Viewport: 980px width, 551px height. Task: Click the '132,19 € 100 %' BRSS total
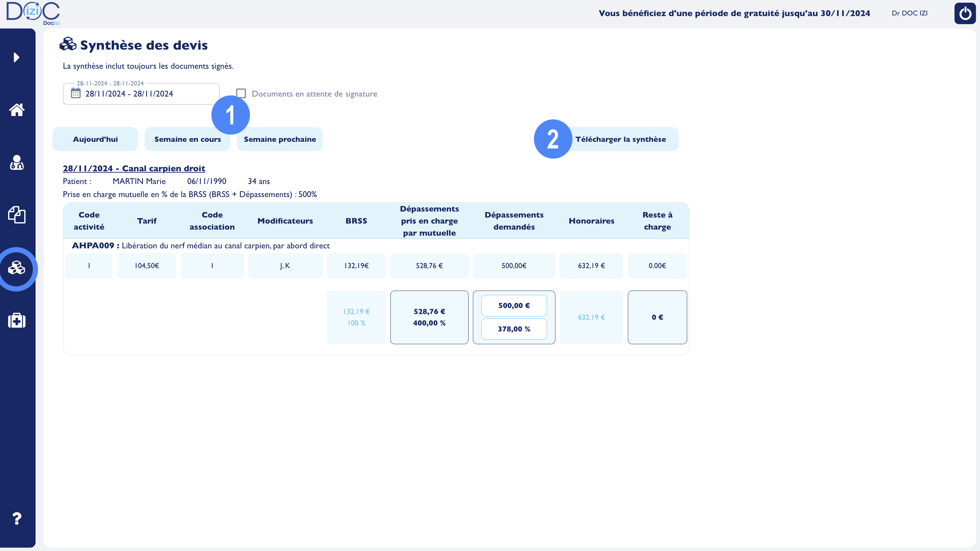pos(356,317)
